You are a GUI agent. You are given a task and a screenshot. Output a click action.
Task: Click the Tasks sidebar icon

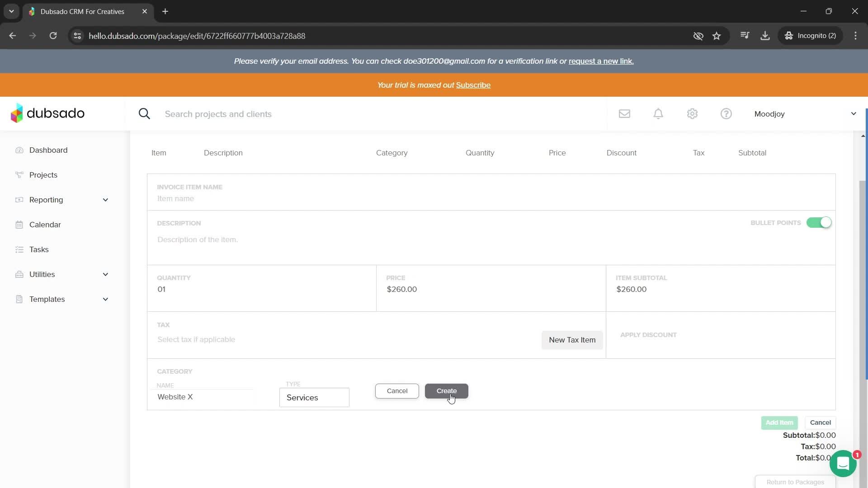click(19, 249)
